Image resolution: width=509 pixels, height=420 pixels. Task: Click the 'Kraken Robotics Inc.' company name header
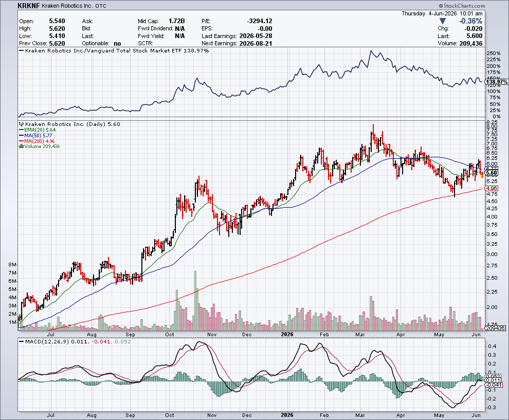coord(67,6)
